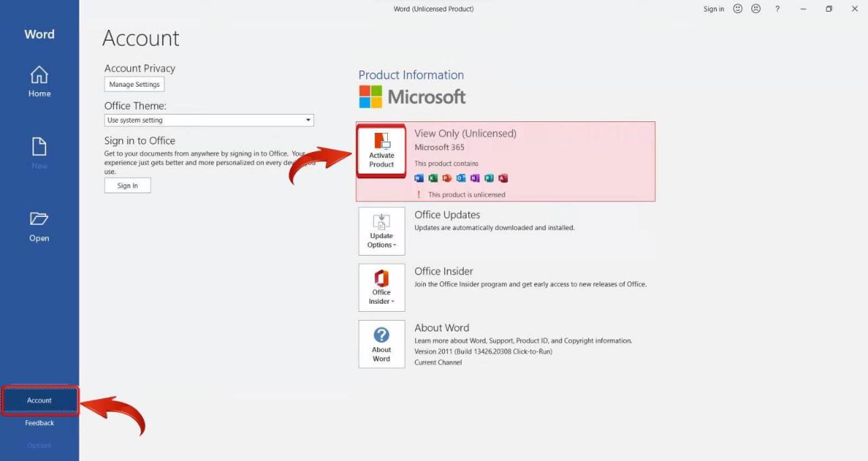Click the Sign In button
868x461 pixels.
pyautogui.click(x=127, y=185)
